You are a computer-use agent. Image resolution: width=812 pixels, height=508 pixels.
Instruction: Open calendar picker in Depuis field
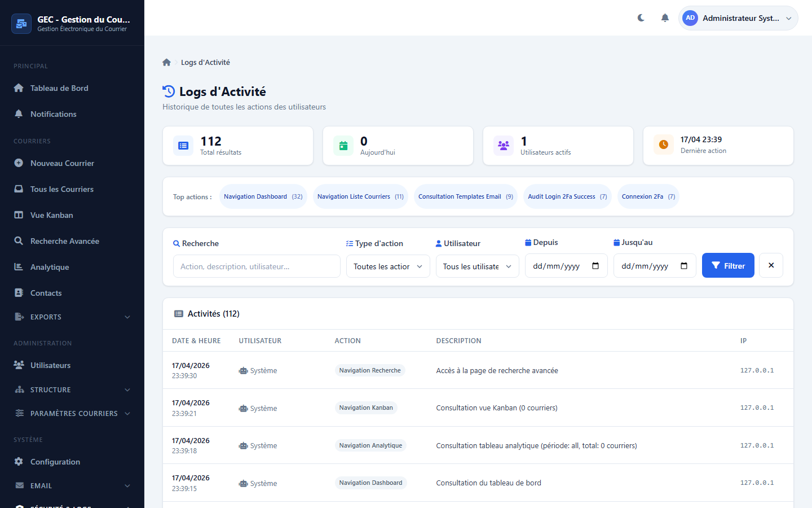click(595, 266)
